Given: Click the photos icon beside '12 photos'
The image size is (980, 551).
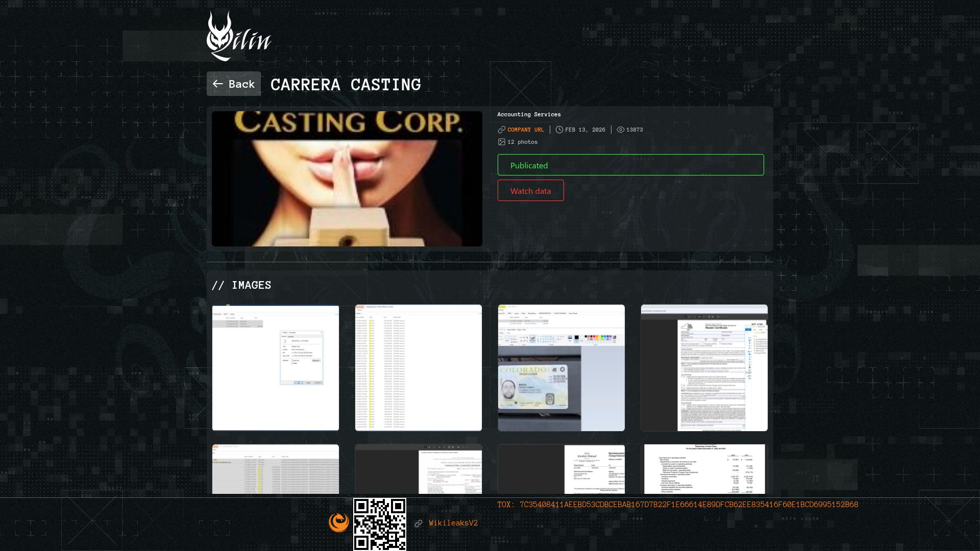Looking at the screenshot, I should (x=502, y=141).
